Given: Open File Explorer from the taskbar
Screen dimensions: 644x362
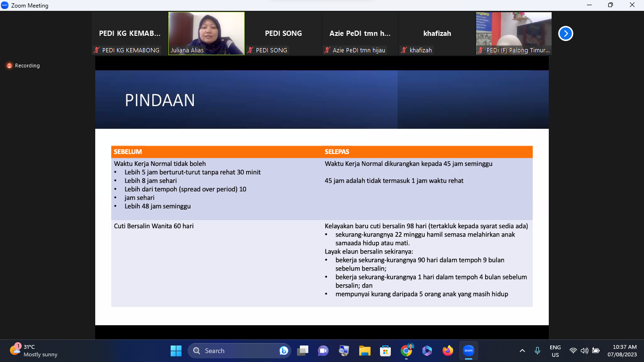Looking at the screenshot, I should point(364,351).
